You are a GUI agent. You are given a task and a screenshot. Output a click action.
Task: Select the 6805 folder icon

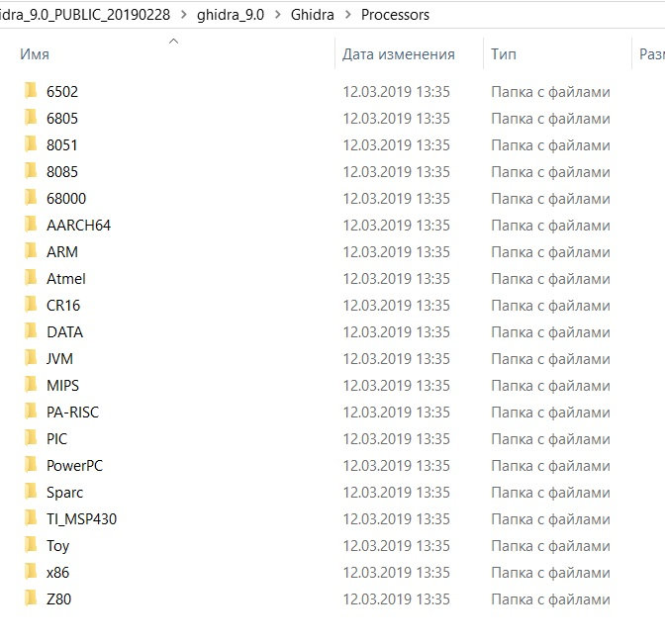(x=31, y=118)
